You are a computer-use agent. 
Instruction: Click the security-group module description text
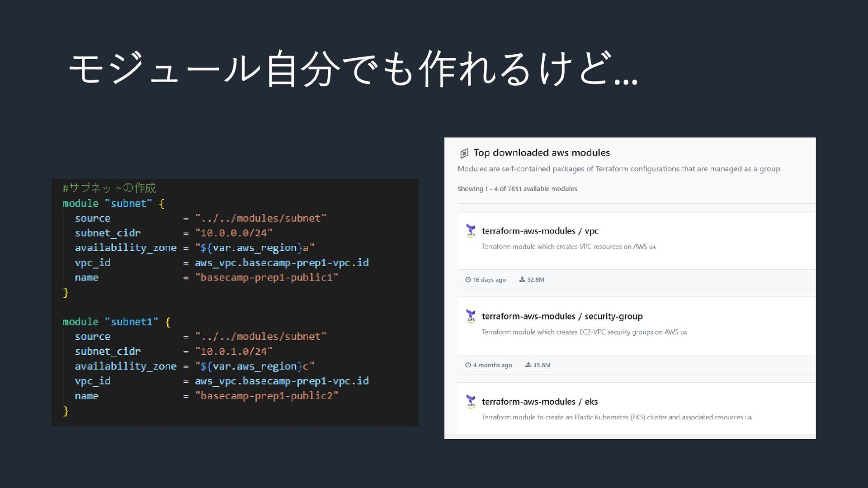click(x=584, y=332)
